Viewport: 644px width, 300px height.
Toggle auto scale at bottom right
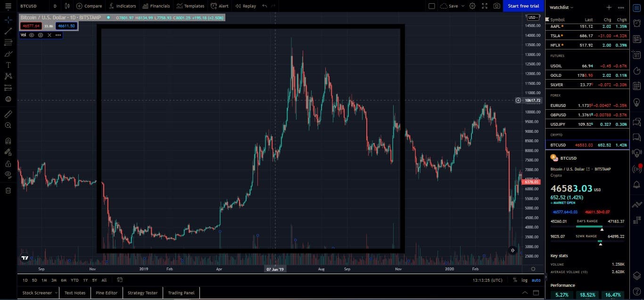point(536,280)
